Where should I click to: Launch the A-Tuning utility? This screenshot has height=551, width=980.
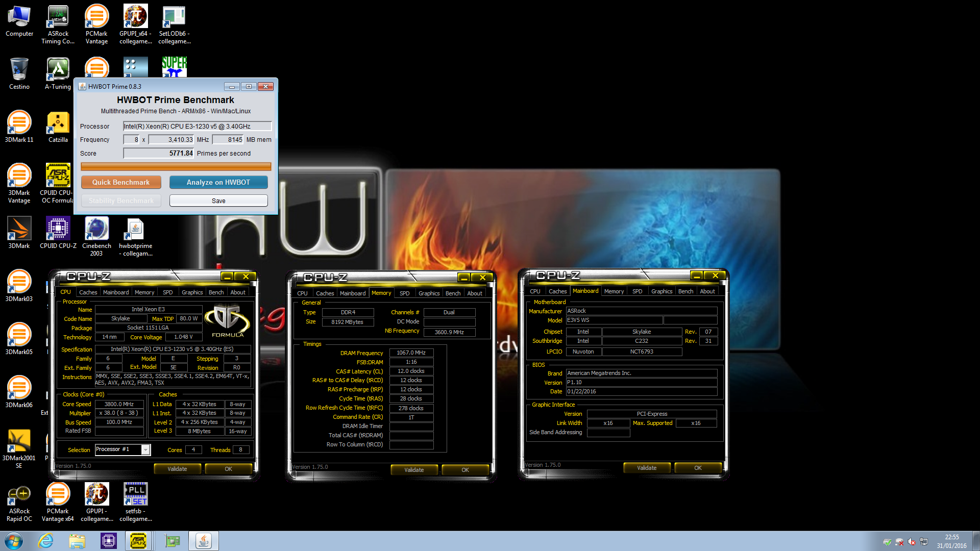point(58,74)
